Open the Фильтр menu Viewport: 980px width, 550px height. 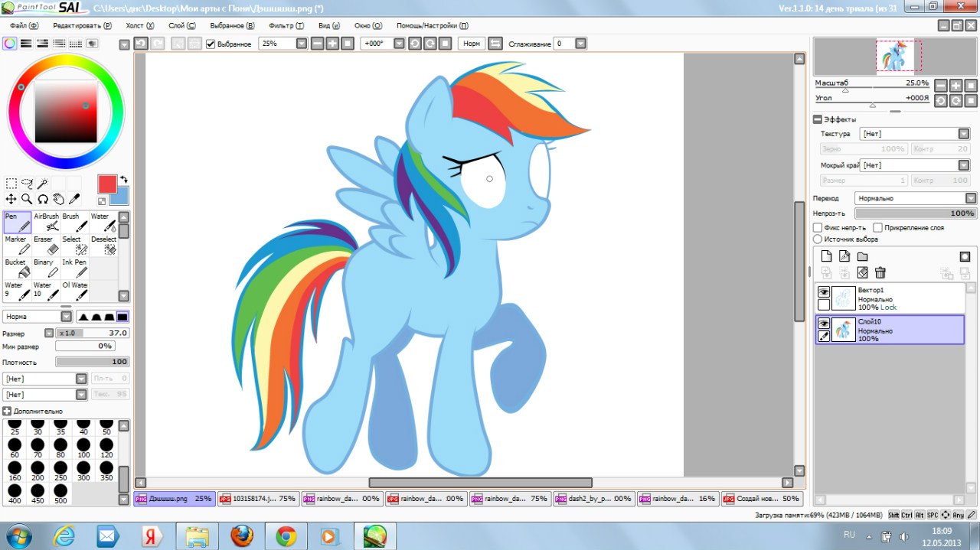point(287,25)
